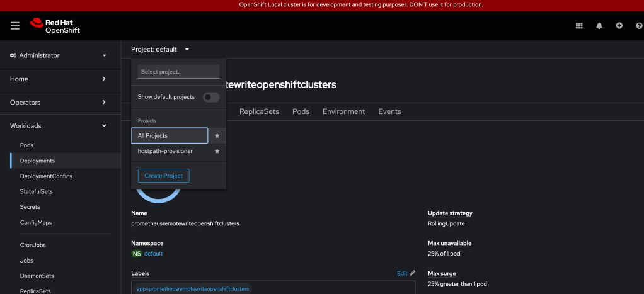Viewport: 644px width, 294px height.
Task: Click the '25% greater than 1 pod' value
Action: click(457, 284)
